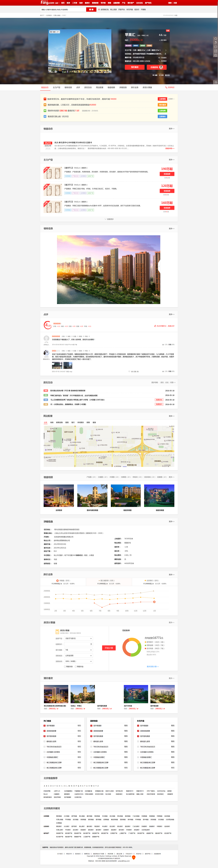Select the 楼栋信息 tab
The height and width of the screenshot is (868, 218).
68,87
